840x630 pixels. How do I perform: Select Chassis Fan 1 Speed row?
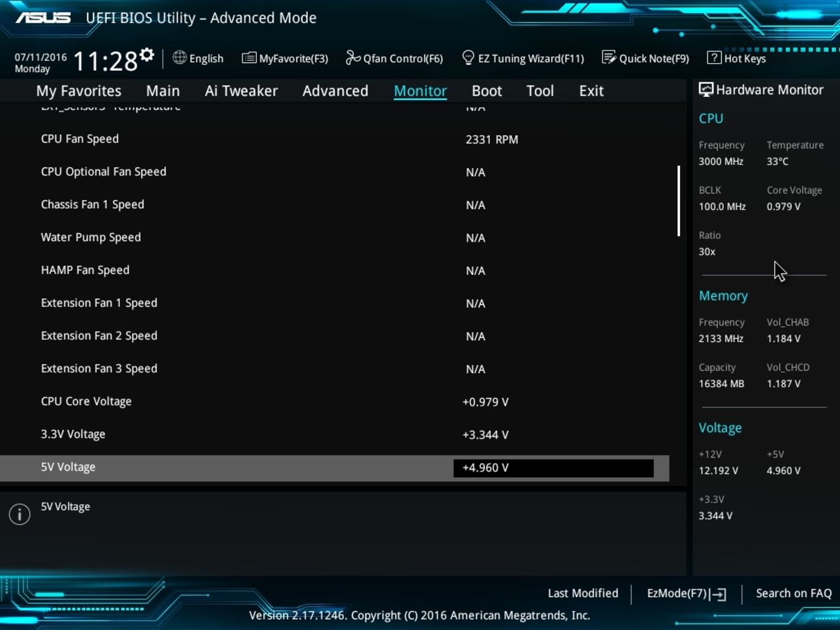click(334, 205)
